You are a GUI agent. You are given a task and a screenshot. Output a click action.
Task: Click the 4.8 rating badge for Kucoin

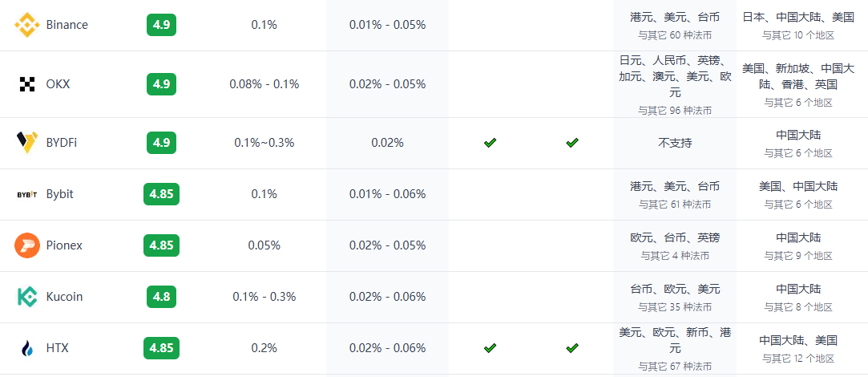162,297
